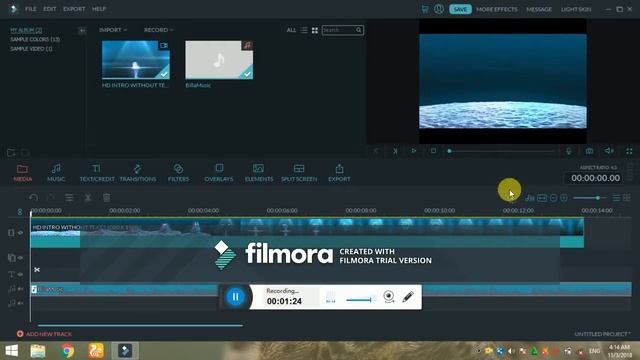The width and height of the screenshot is (640, 360).
Task: Mute the first music track
Action: click(x=20, y=289)
